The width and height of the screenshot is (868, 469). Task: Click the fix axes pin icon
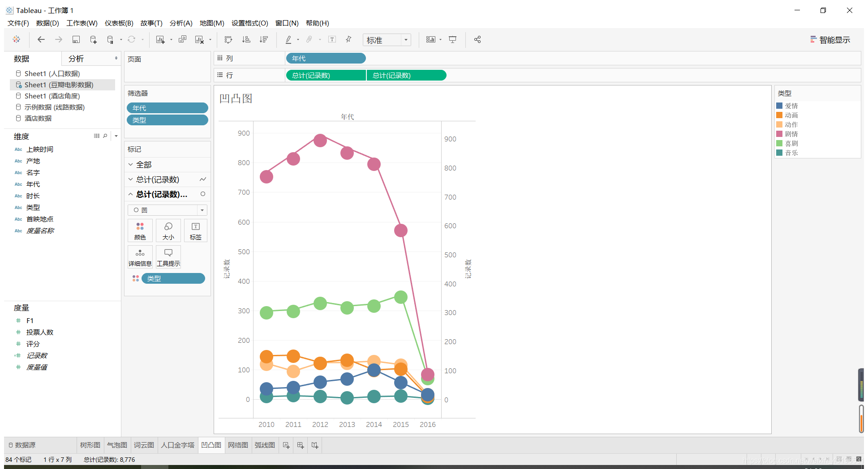pos(348,39)
